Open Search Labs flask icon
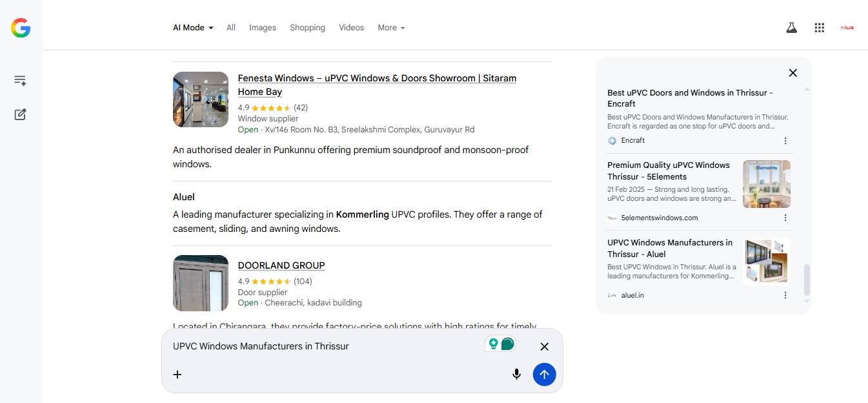This screenshot has height=403, width=868. tap(791, 28)
